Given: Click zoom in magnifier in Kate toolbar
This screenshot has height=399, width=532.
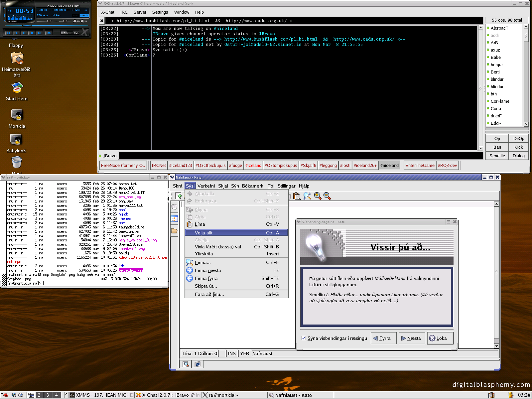Looking at the screenshot, I should point(318,196).
